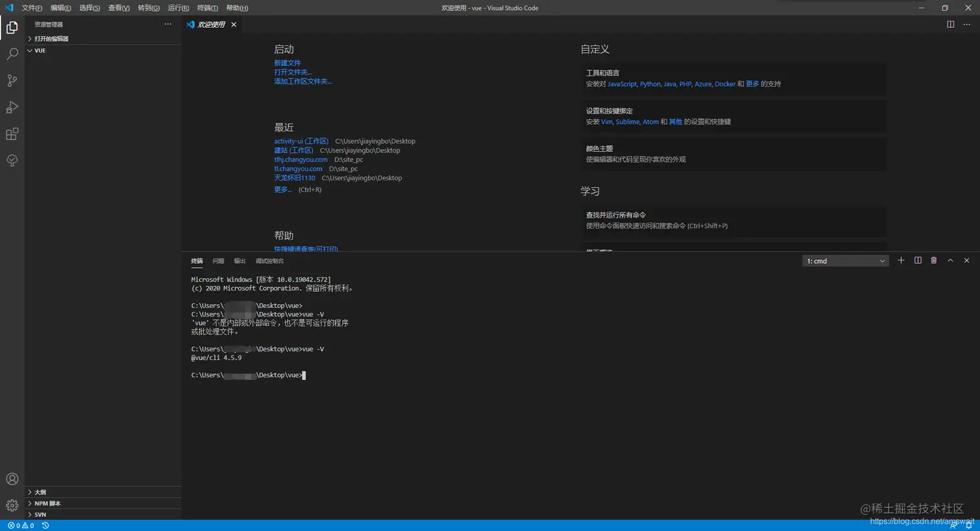The width and height of the screenshot is (980, 531).
Task: Open the Manage gear icon
Action: (x=12, y=505)
